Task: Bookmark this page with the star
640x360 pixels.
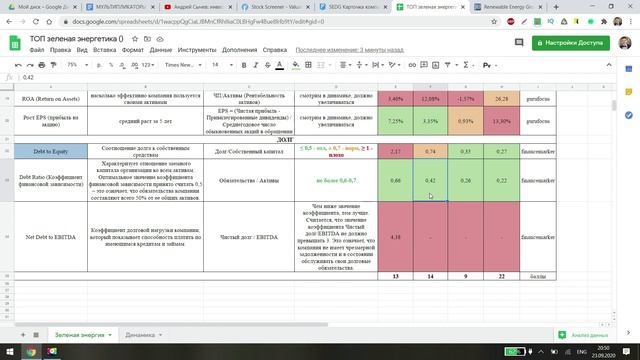Action: click(494, 22)
